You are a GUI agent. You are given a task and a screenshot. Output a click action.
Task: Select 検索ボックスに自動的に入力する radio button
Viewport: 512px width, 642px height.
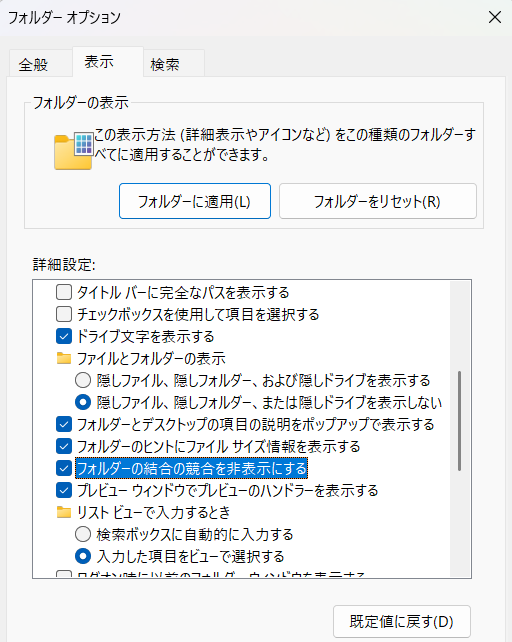pyautogui.click(x=83, y=534)
